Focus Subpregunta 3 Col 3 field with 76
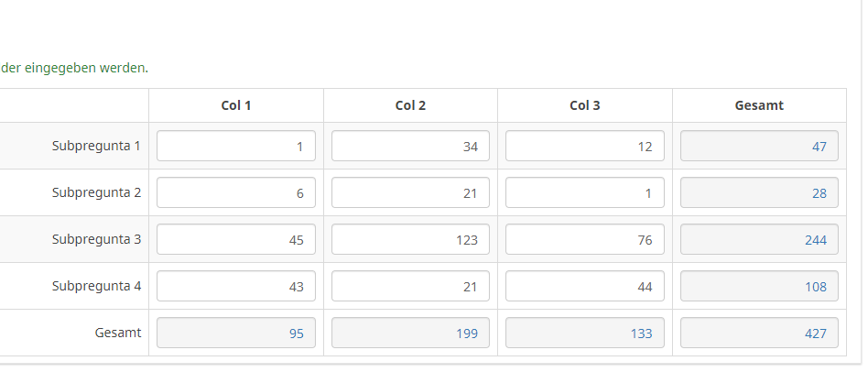The width and height of the screenshot is (868, 372). tap(585, 239)
